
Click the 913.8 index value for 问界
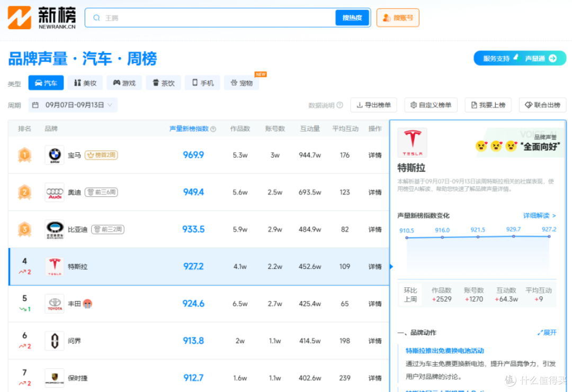pyautogui.click(x=193, y=341)
